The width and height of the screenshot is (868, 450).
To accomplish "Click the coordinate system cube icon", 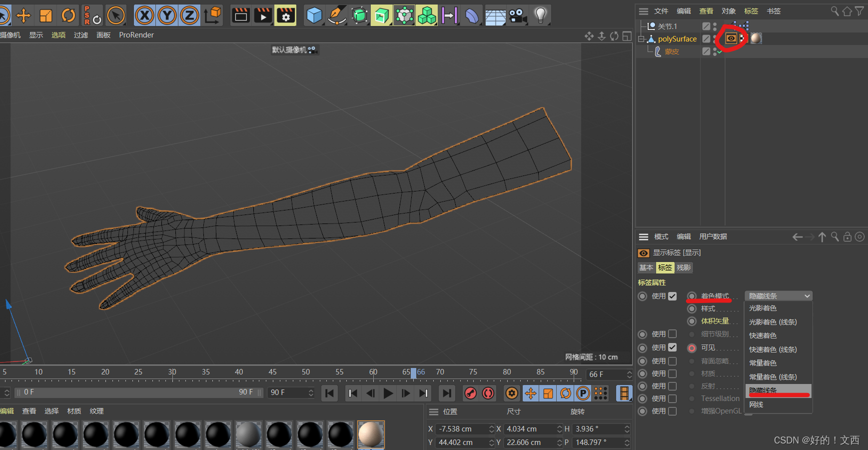I will [x=213, y=15].
